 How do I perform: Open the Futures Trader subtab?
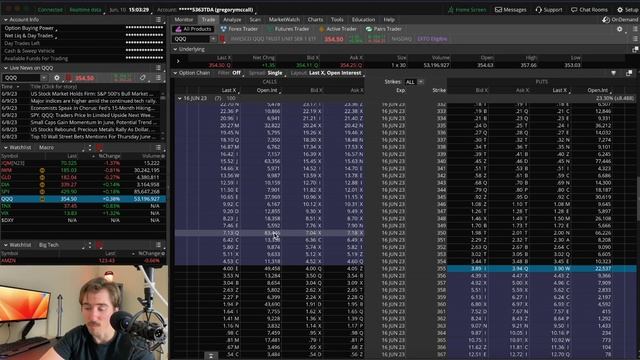pyautogui.click(x=288, y=29)
